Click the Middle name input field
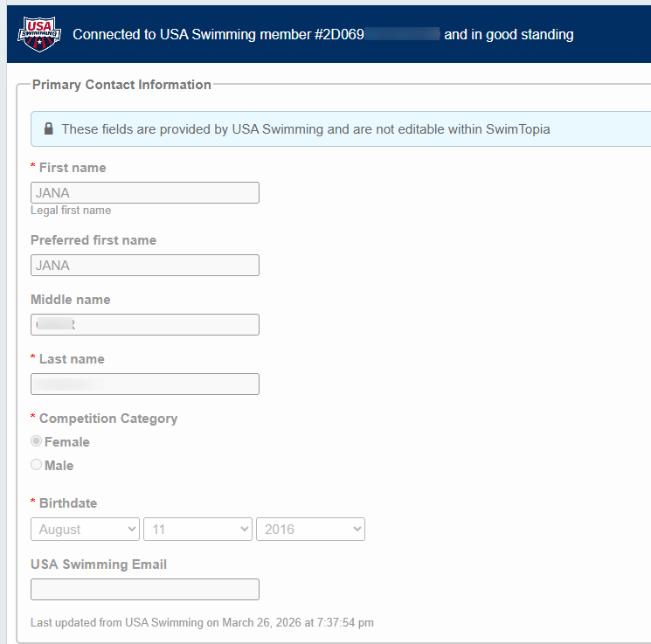Viewport: 651px width, 644px height. 145,324
